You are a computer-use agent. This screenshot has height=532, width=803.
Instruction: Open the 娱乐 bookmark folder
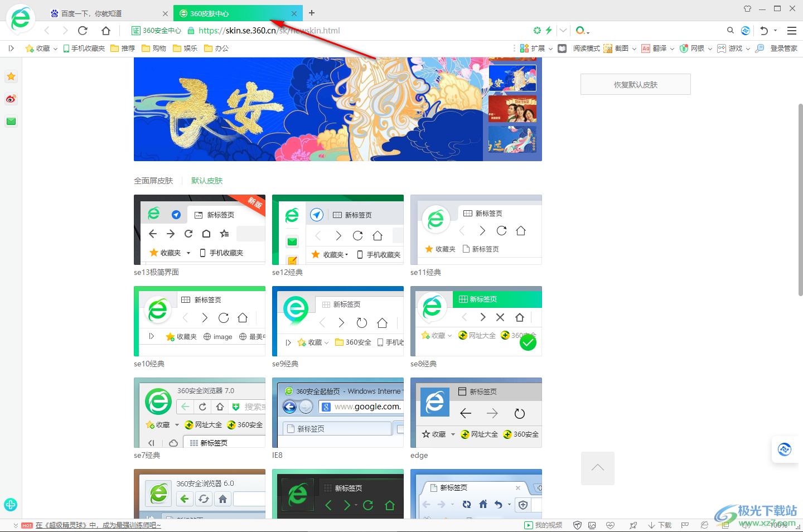point(185,49)
